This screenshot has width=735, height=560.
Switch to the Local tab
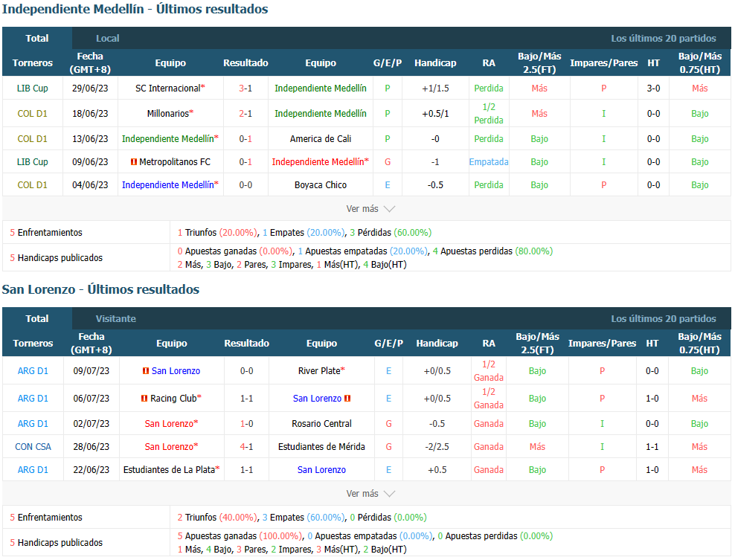(x=107, y=39)
